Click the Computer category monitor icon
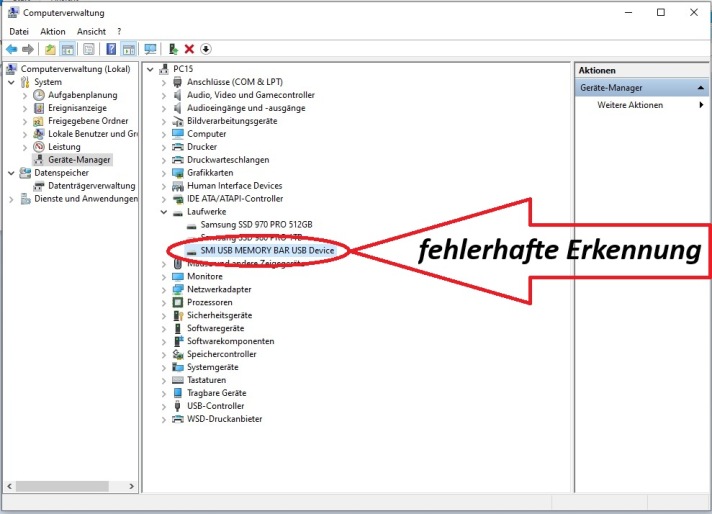This screenshot has height=514, width=712. [x=178, y=134]
